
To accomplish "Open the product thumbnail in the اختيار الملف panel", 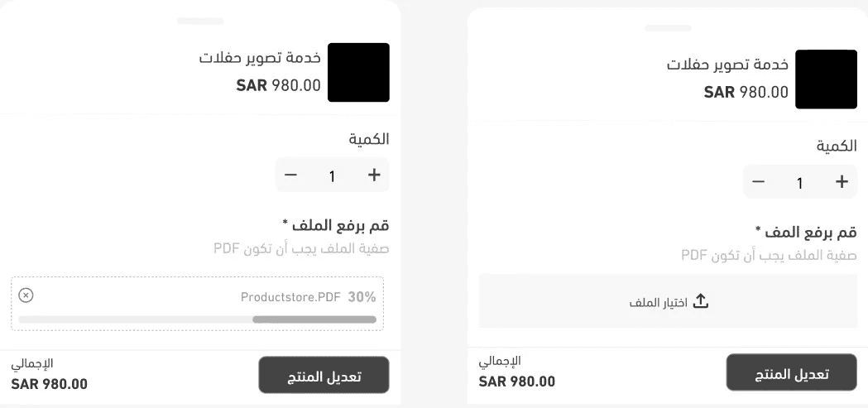I will coord(826,79).
